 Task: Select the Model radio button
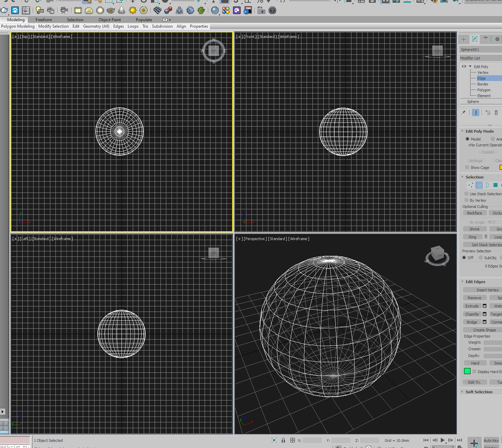(x=468, y=139)
